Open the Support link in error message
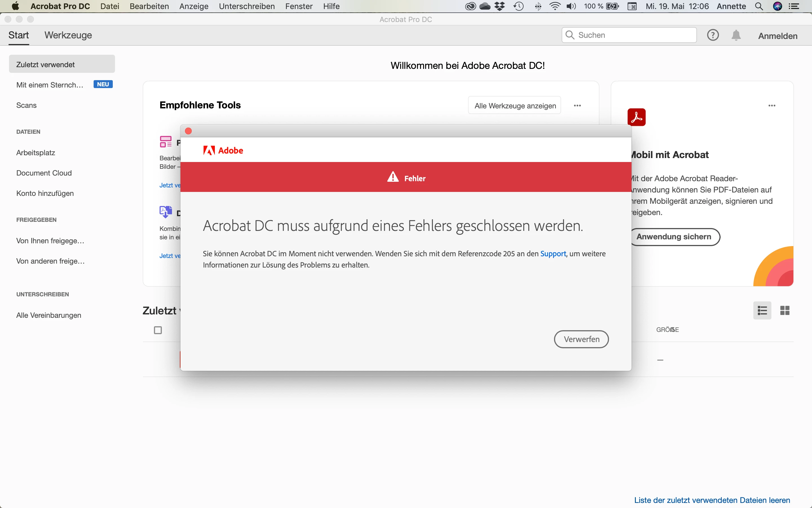The width and height of the screenshot is (812, 508). (x=553, y=254)
